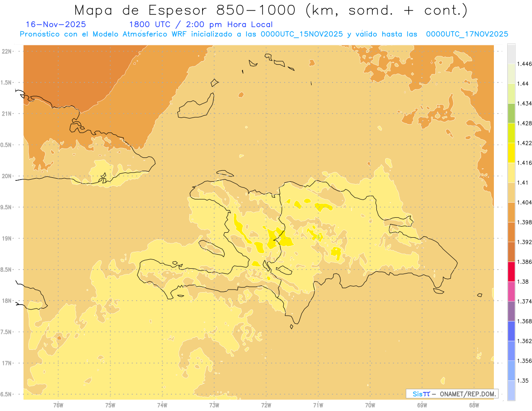The width and height of the screenshot is (532, 411).
Task: Click the 22N latitude axis label
Action: click(x=7, y=51)
